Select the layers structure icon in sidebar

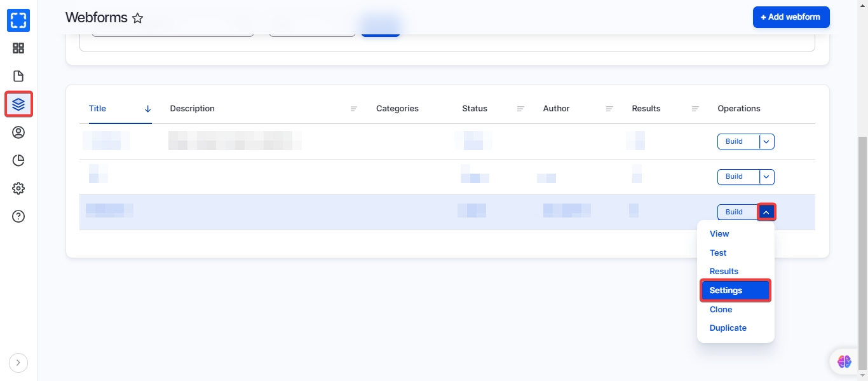coord(18,104)
